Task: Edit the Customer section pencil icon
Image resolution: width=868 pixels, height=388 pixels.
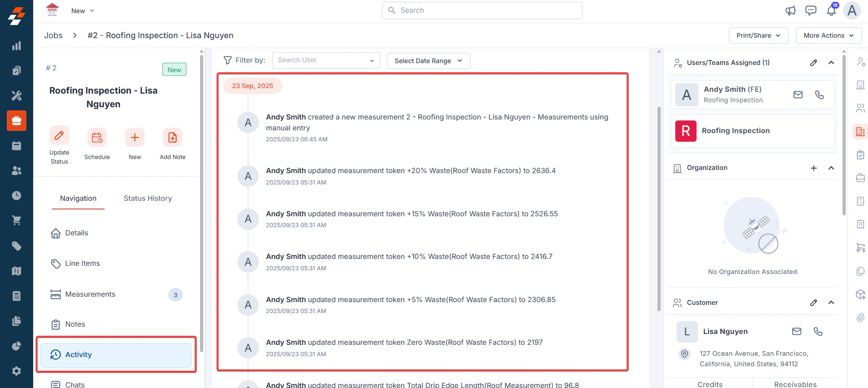Action: pyautogui.click(x=813, y=303)
